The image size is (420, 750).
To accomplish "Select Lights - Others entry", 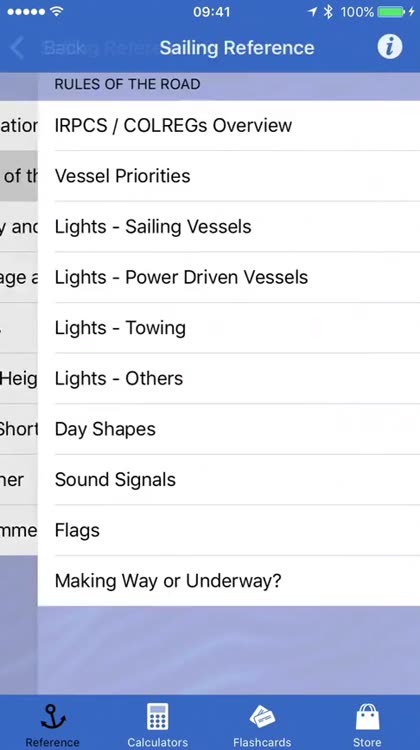I will (x=229, y=379).
